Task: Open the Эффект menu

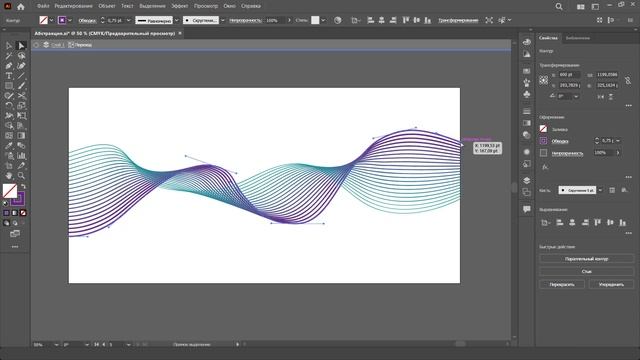Action: coord(180,6)
